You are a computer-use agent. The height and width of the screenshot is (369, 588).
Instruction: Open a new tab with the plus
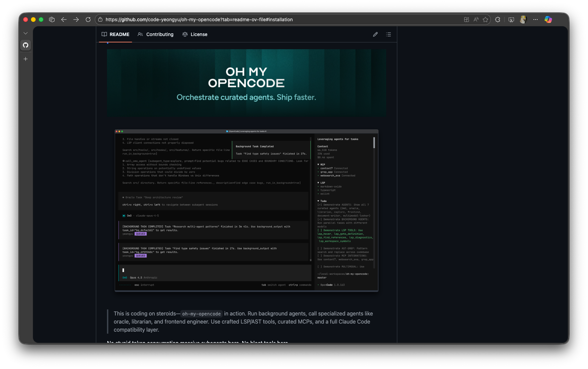point(26,59)
